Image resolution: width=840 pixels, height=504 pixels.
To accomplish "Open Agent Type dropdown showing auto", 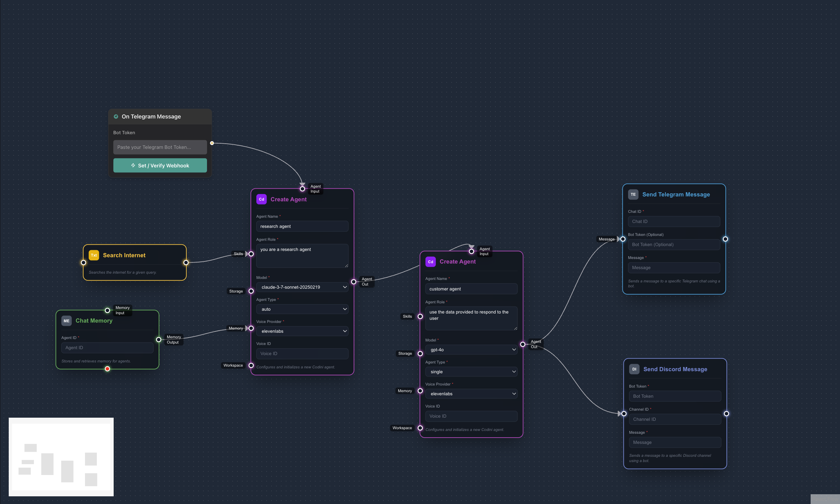I will point(302,309).
